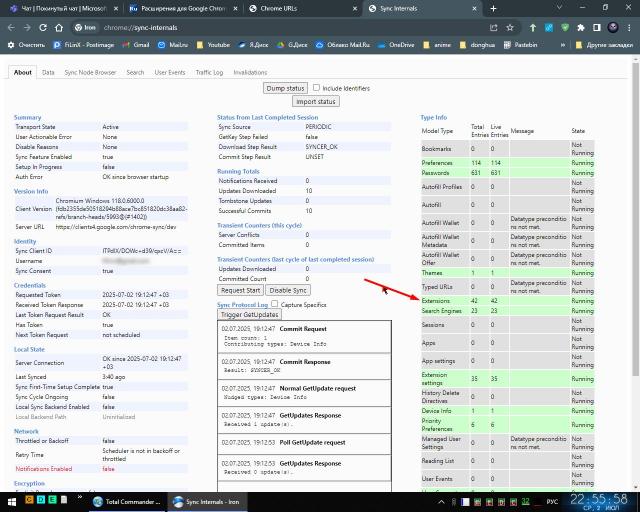Click the РУС language indicator
The height and width of the screenshot is (512, 640).
(x=552, y=502)
